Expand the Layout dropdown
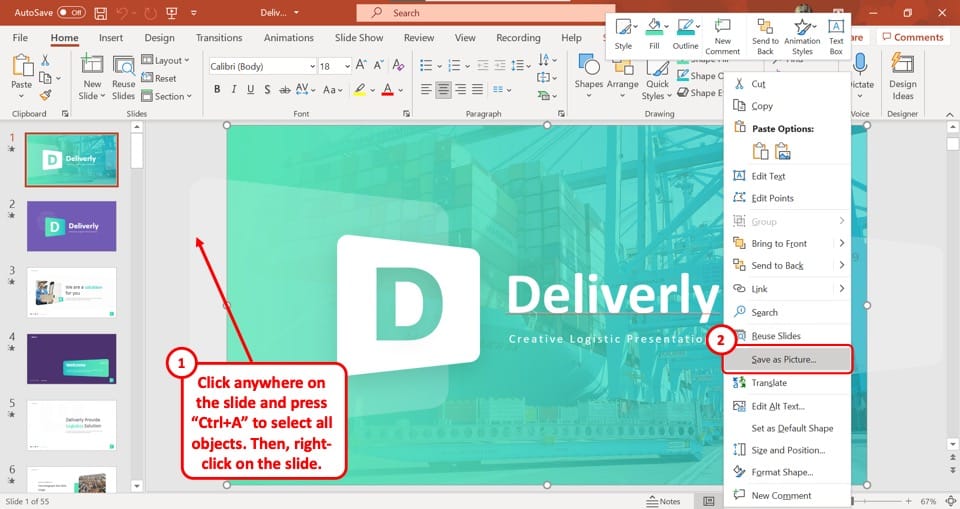The height and width of the screenshot is (509, 960). point(165,60)
